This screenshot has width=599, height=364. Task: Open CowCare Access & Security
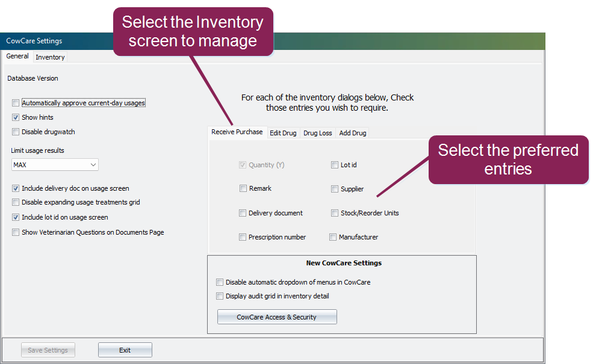coord(277,317)
